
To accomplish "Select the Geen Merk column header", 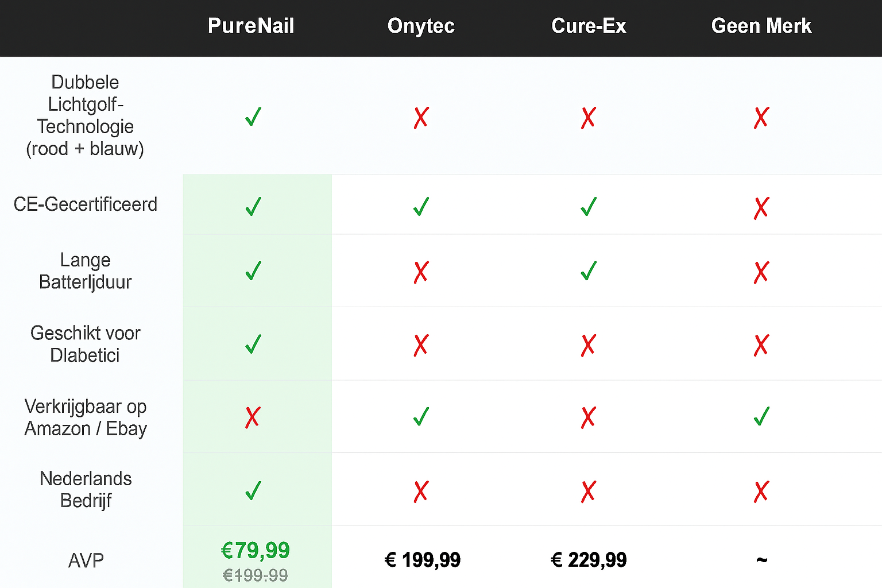I will (761, 26).
